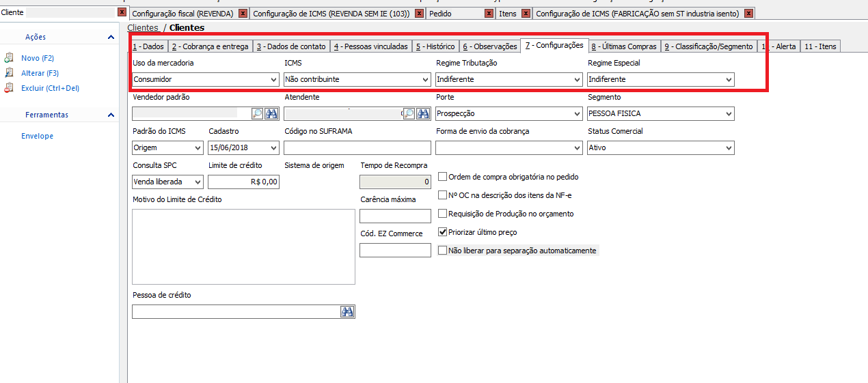Click the Excluir (Ctrl+Del) delete icon
868x383 pixels.
point(9,88)
